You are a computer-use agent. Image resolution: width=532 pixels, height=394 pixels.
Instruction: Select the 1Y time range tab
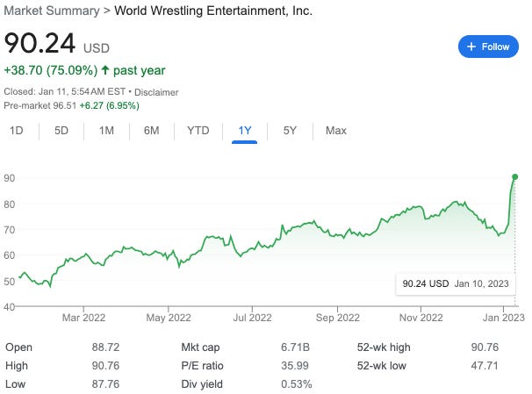245,131
